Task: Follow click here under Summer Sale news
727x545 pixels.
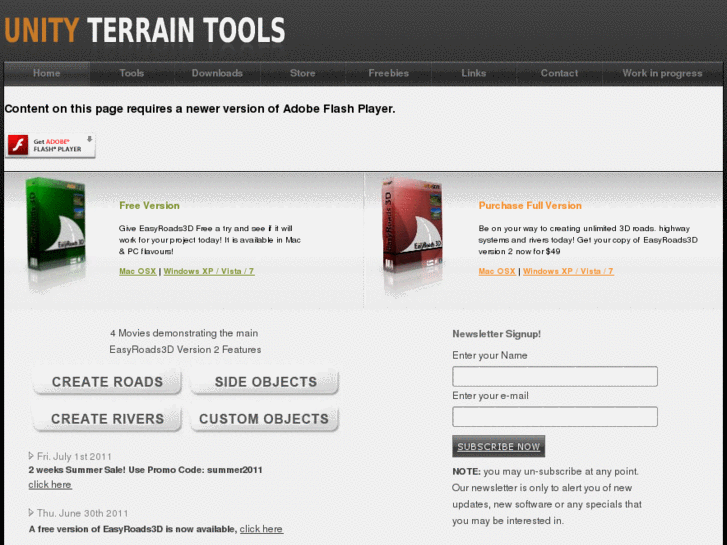Action: click(x=50, y=485)
